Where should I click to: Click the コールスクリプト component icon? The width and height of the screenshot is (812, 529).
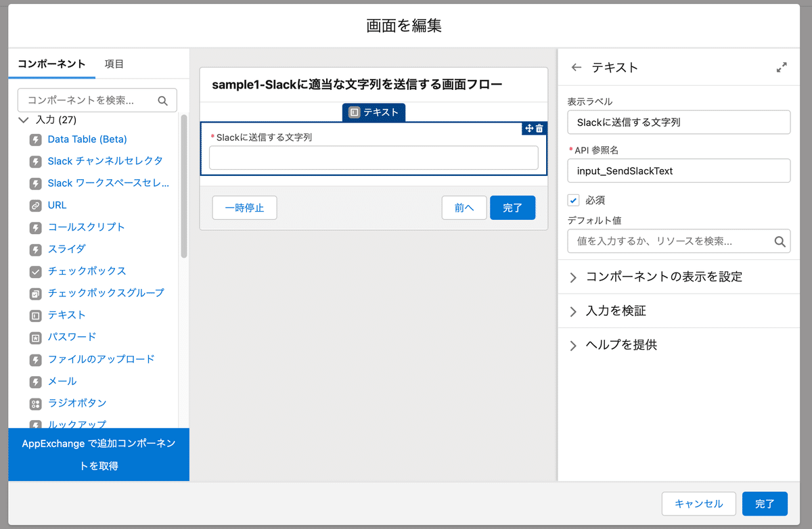pyautogui.click(x=36, y=227)
